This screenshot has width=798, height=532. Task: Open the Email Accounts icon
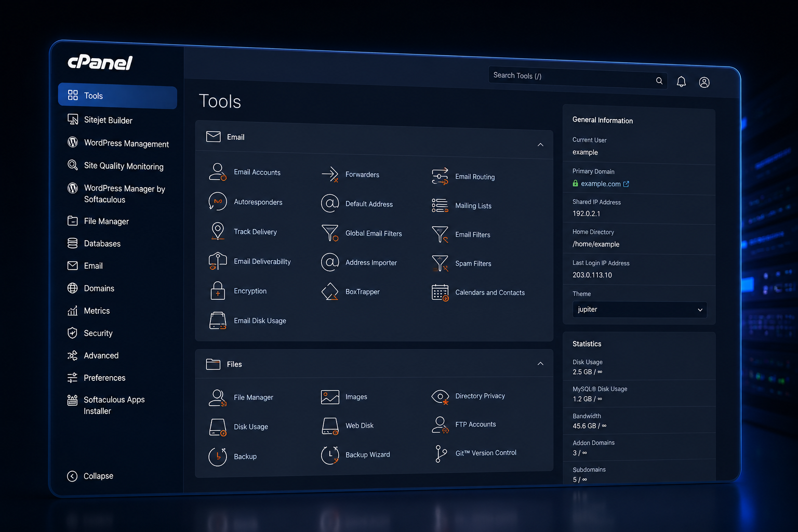click(x=218, y=172)
